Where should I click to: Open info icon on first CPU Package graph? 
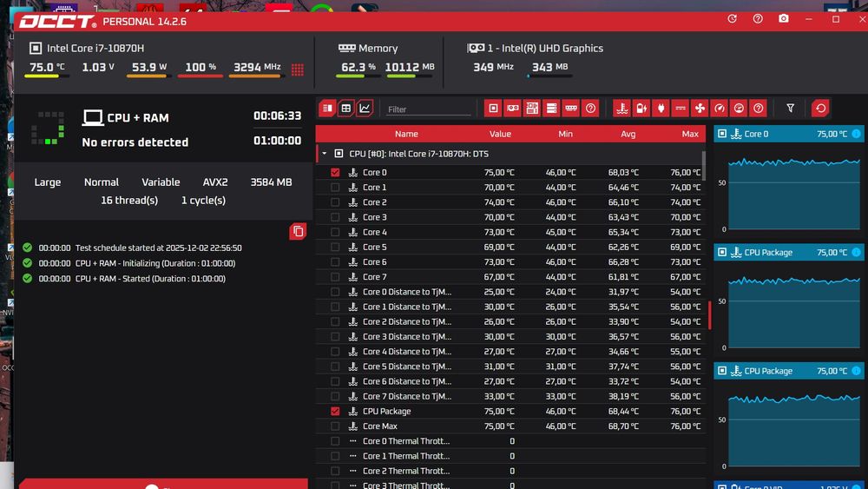[x=856, y=252]
